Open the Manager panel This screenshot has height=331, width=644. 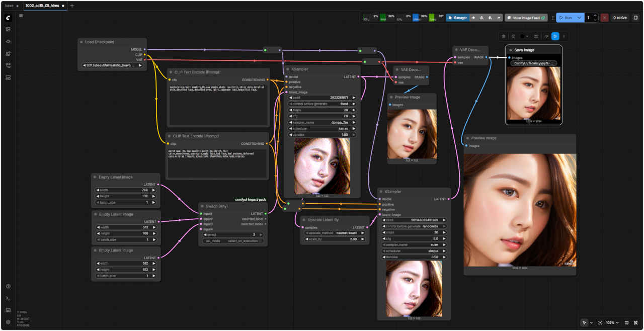point(457,18)
